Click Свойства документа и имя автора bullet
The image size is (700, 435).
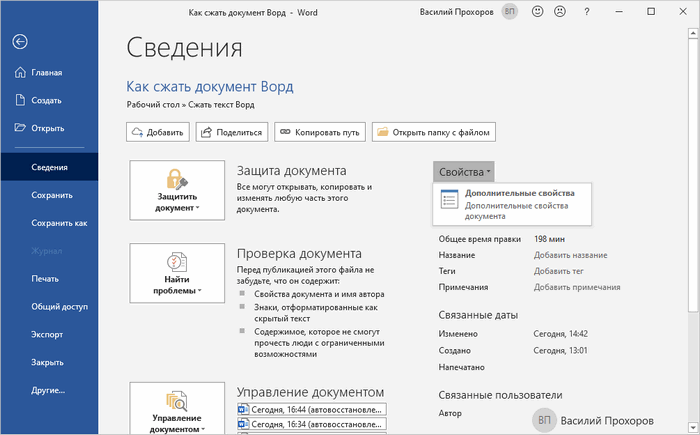click(319, 294)
